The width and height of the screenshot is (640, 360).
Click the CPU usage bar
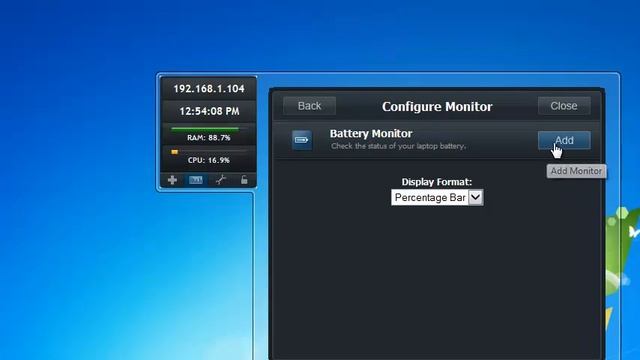coord(209,151)
